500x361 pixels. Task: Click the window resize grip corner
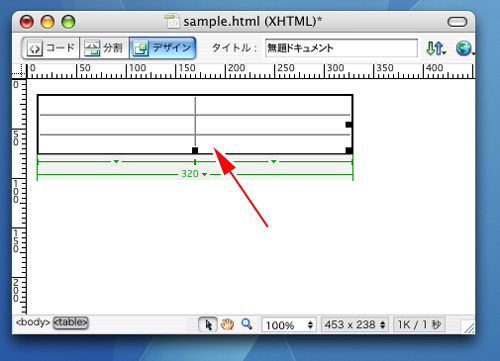(x=468, y=327)
